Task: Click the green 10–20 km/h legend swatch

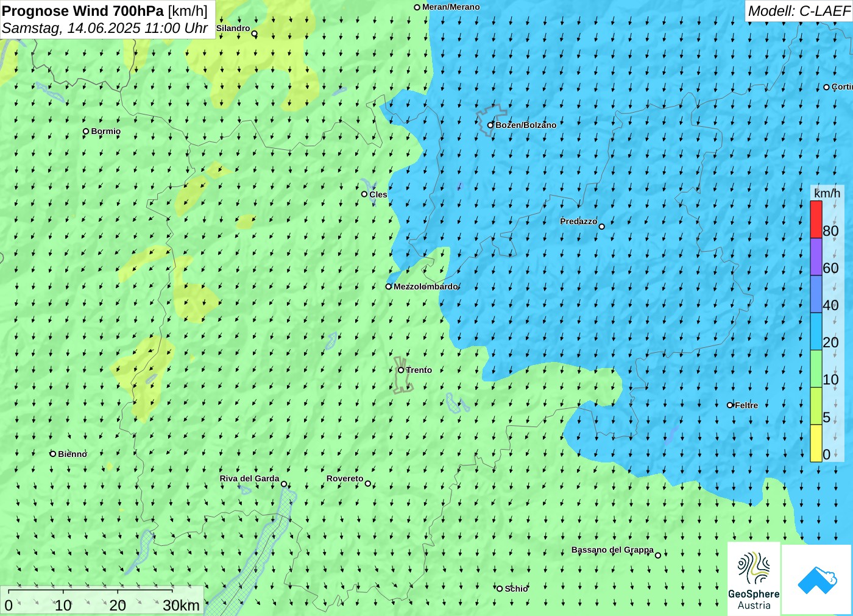Action: pyautogui.click(x=816, y=369)
